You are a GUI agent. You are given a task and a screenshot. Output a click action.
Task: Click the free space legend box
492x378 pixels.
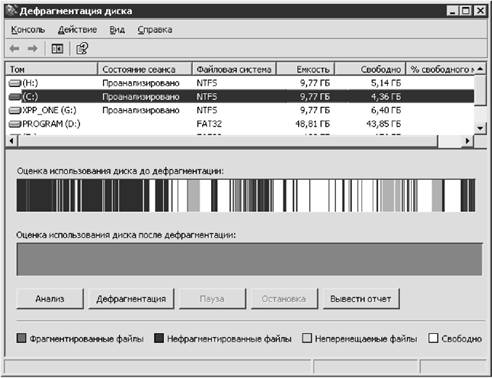(x=433, y=338)
